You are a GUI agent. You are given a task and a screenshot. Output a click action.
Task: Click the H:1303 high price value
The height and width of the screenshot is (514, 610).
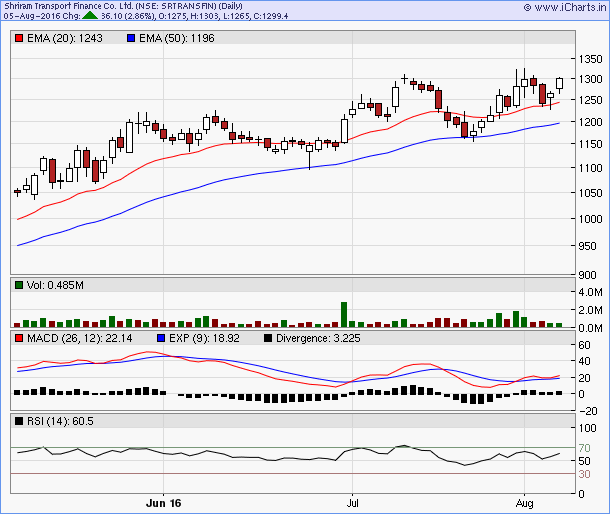tap(203, 16)
